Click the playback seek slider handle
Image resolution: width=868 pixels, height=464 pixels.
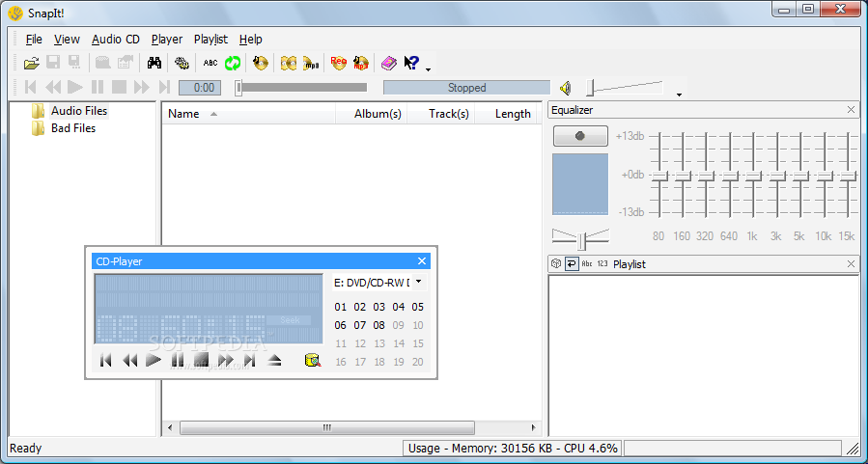238,88
